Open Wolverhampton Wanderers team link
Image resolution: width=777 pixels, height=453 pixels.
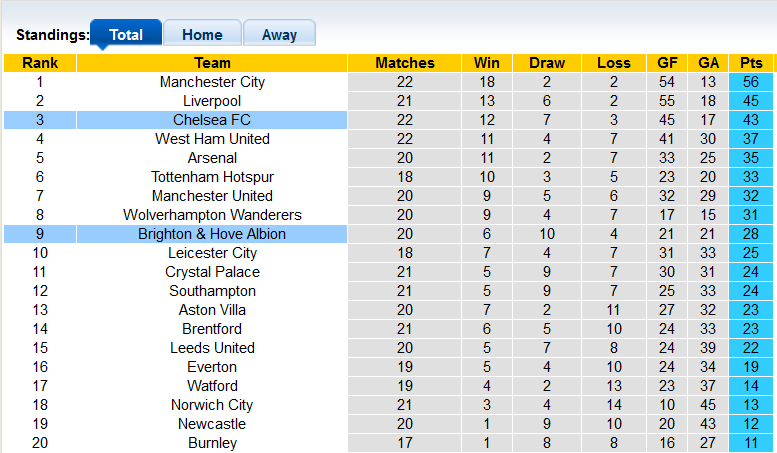pyautogui.click(x=212, y=215)
